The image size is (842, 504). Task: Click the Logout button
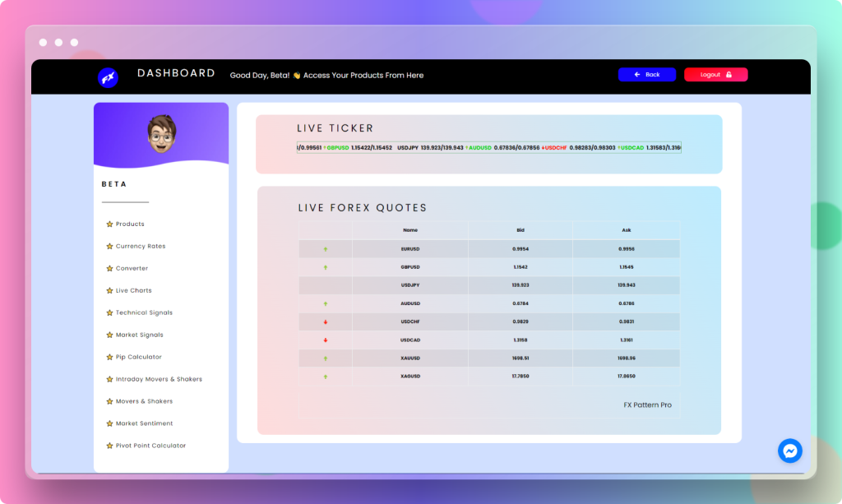click(715, 74)
